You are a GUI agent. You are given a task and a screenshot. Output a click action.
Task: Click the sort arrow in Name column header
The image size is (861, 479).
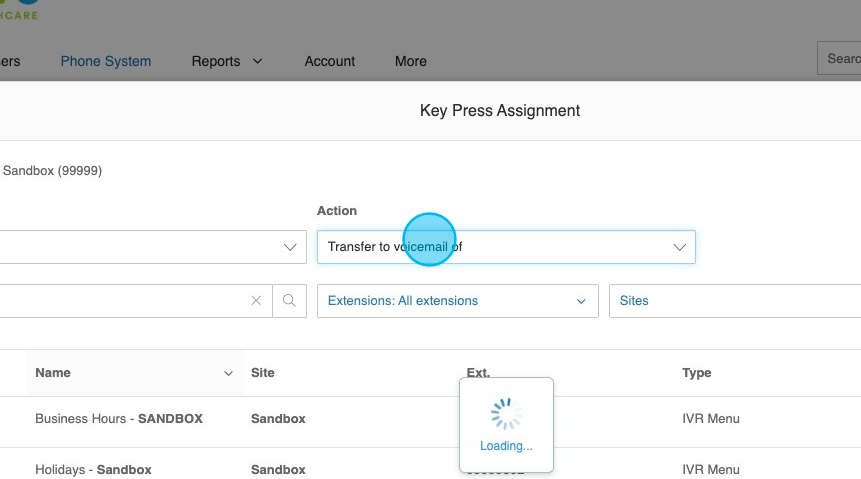(228, 373)
